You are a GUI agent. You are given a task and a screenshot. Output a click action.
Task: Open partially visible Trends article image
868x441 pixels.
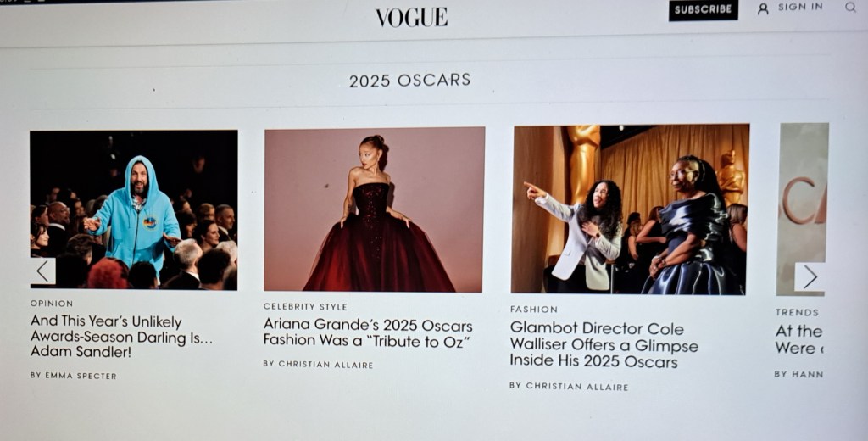click(x=802, y=209)
